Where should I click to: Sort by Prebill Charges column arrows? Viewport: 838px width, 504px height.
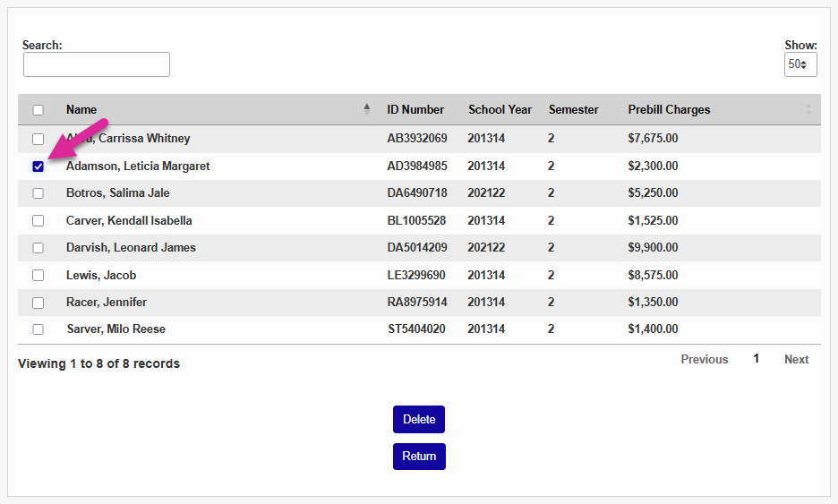pyautogui.click(x=808, y=110)
